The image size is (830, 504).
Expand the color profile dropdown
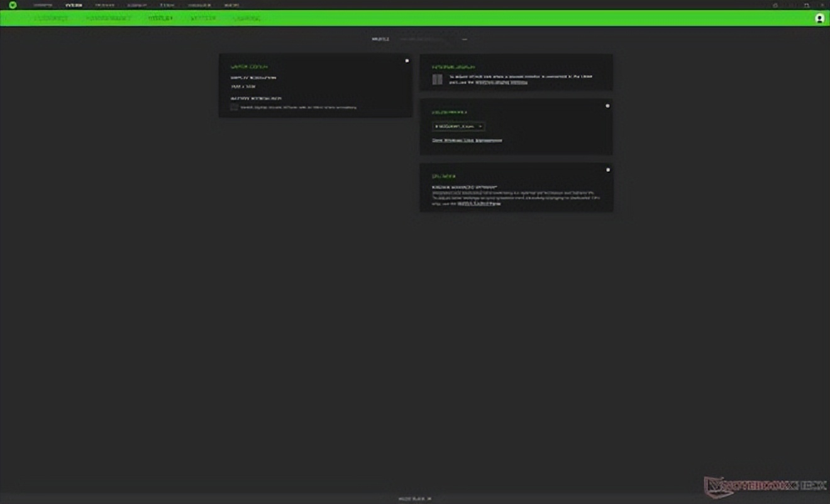pyautogui.click(x=458, y=126)
